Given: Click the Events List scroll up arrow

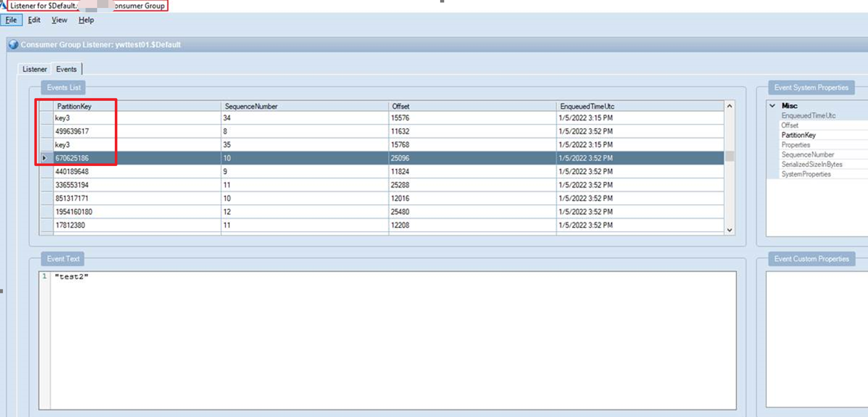Looking at the screenshot, I should point(730,106).
